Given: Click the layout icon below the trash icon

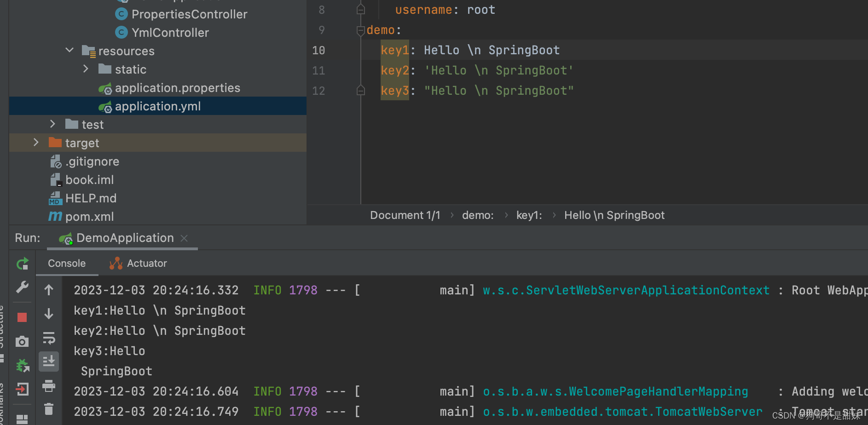Looking at the screenshot, I should click(22, 419).
